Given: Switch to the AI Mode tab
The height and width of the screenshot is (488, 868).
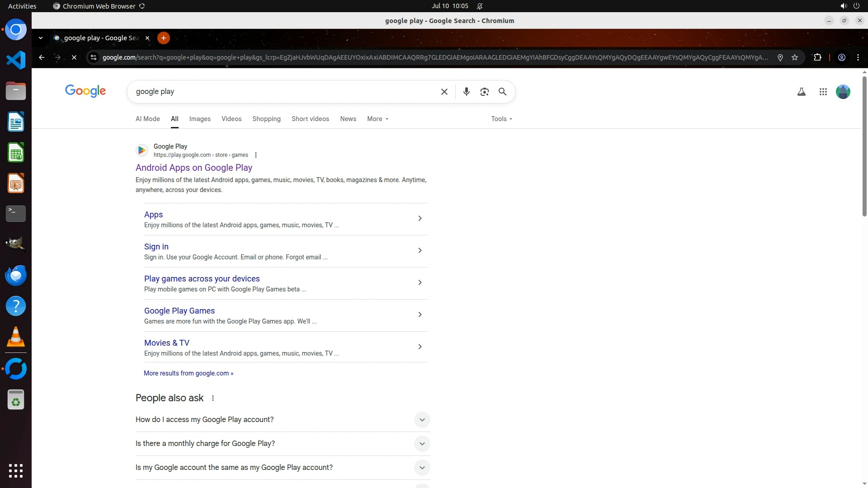Looking at the screenshot, I should point(147,119).
